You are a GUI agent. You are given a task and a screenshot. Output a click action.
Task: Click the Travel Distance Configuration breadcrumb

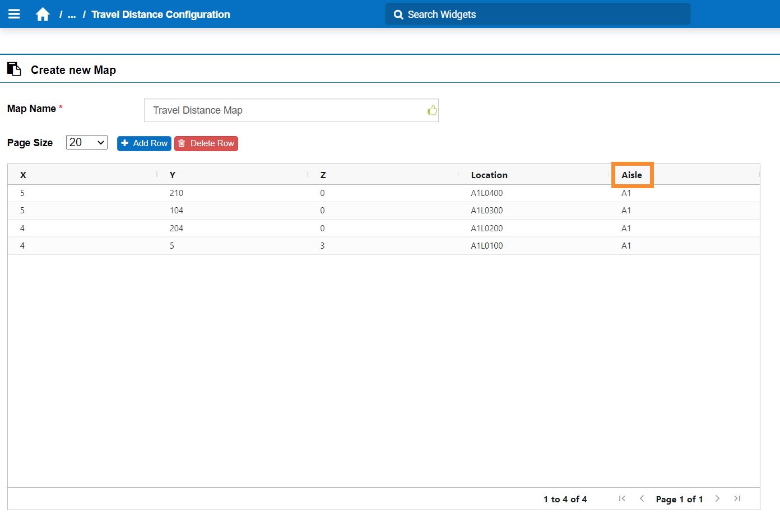click(x=160, y=15)
